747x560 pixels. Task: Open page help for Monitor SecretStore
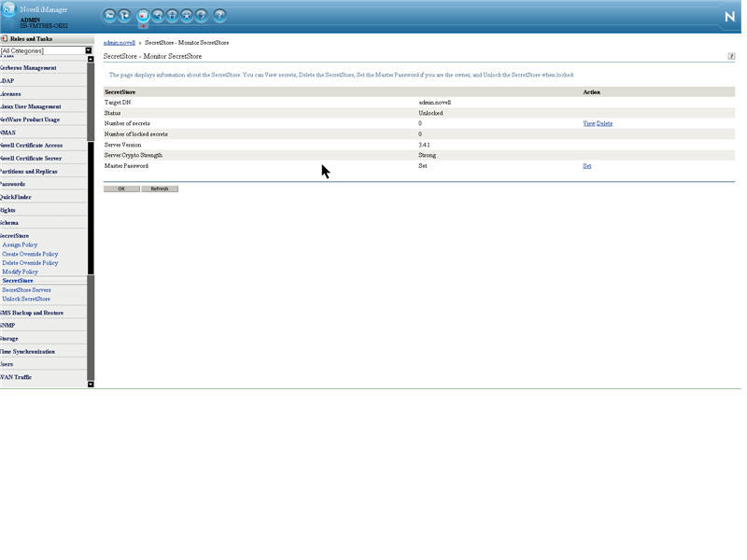tap(731, 56)
